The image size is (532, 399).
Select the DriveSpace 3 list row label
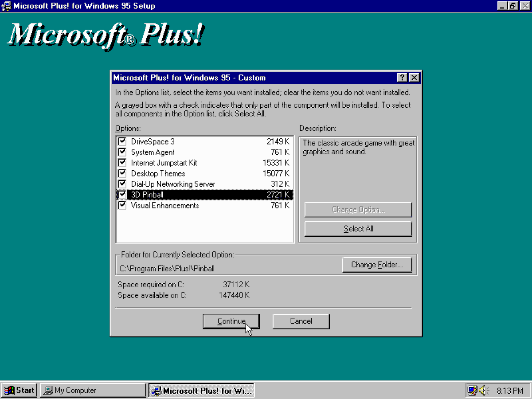pyautogui.click(x=153, y=142)
